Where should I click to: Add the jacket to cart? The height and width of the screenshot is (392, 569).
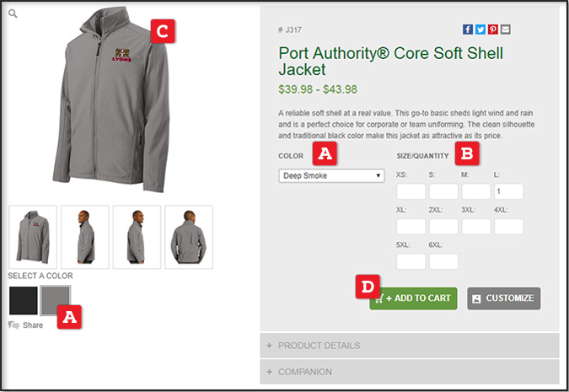(x=413, y=298)
